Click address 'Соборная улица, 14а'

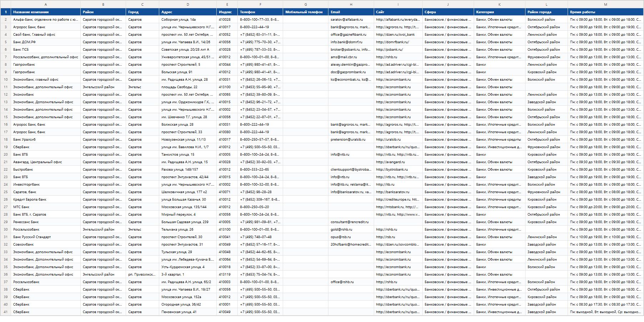[188, 20]
